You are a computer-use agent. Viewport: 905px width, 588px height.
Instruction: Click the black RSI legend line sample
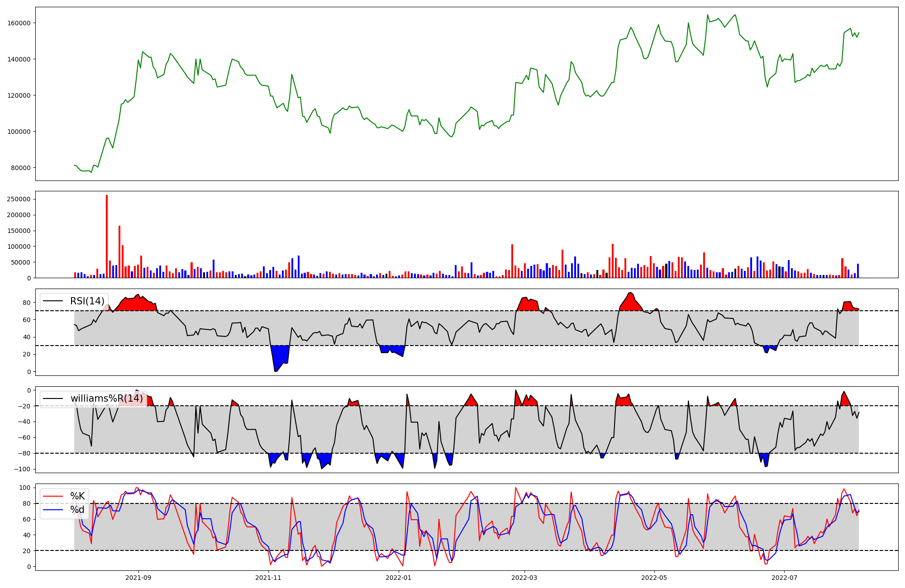pos(53,301)
